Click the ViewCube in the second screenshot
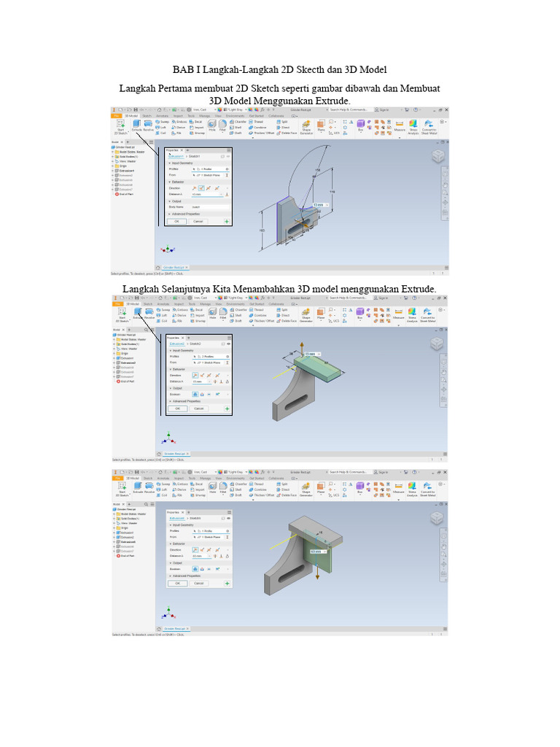Screen dimensions: 560x747 point(437,344)
